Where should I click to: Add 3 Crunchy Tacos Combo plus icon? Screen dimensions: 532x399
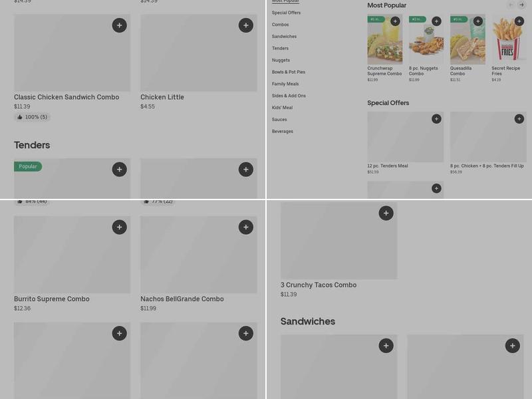tap(386, 213)
